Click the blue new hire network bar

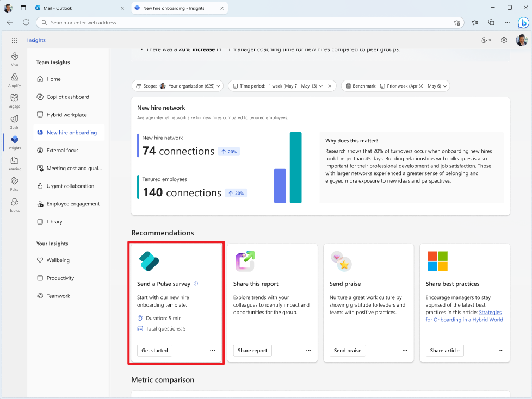click(280, 186)
